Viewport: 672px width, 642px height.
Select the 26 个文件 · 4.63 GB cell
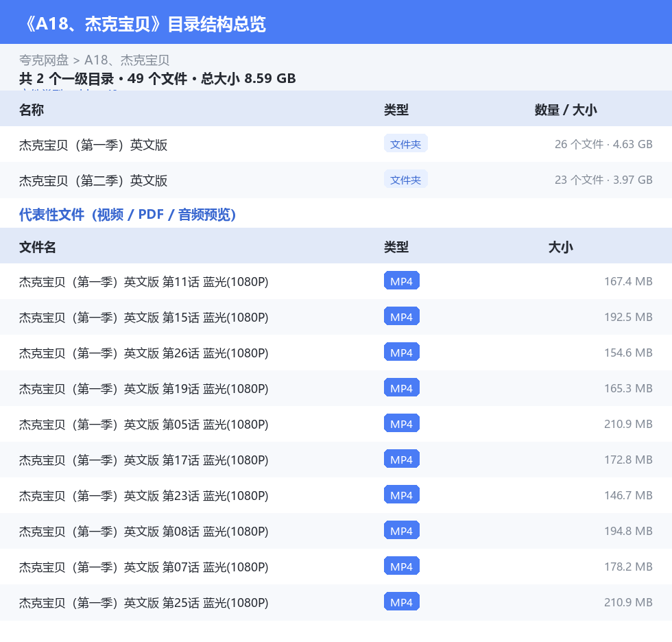[603, 144]
